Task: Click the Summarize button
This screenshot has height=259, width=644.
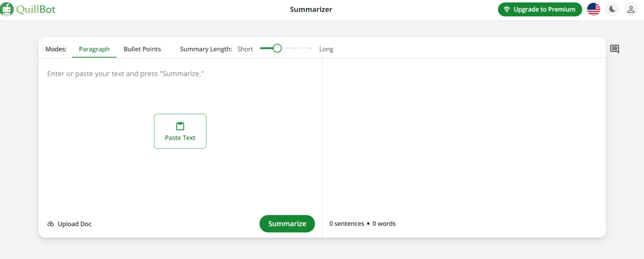Action: point(287,224)
